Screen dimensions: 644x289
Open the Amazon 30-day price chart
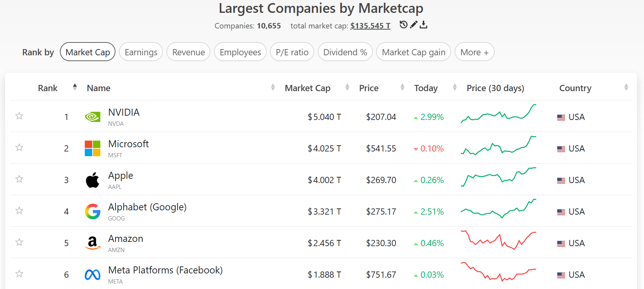(498, 240)
